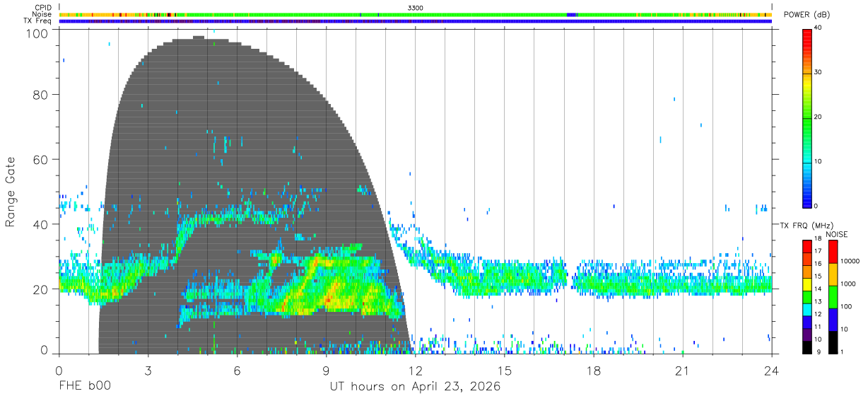Click the x-axis tick label 3

coord(148,371)
